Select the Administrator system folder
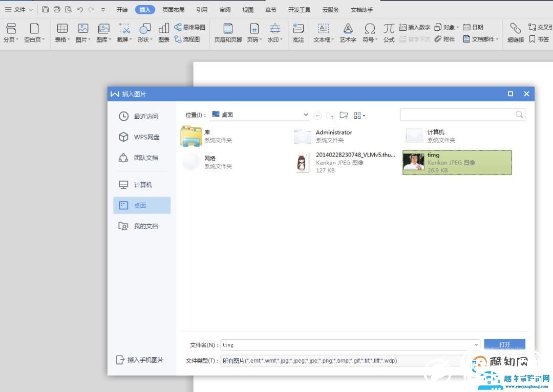 [x=323, y=136]
